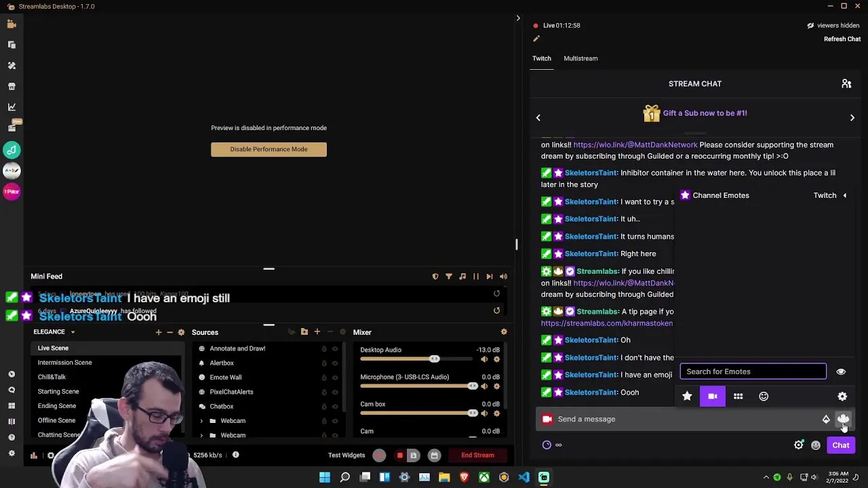Show hidden system tray icons

(766, 477)
